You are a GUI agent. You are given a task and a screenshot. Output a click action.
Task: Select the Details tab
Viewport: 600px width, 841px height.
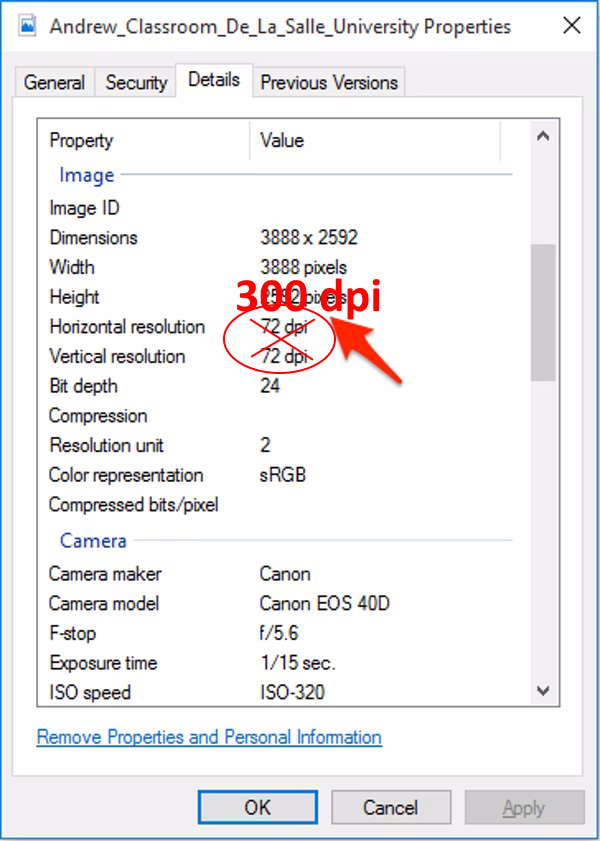click(214, 80)
